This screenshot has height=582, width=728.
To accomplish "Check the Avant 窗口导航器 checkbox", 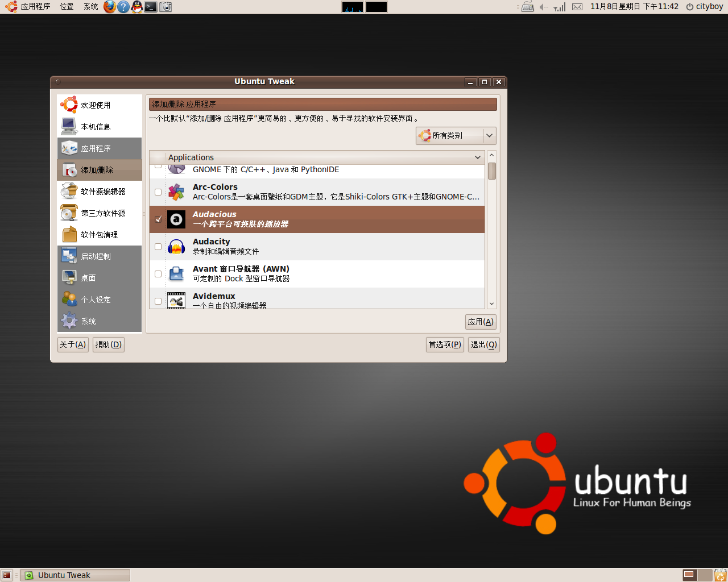I will 158,274.
